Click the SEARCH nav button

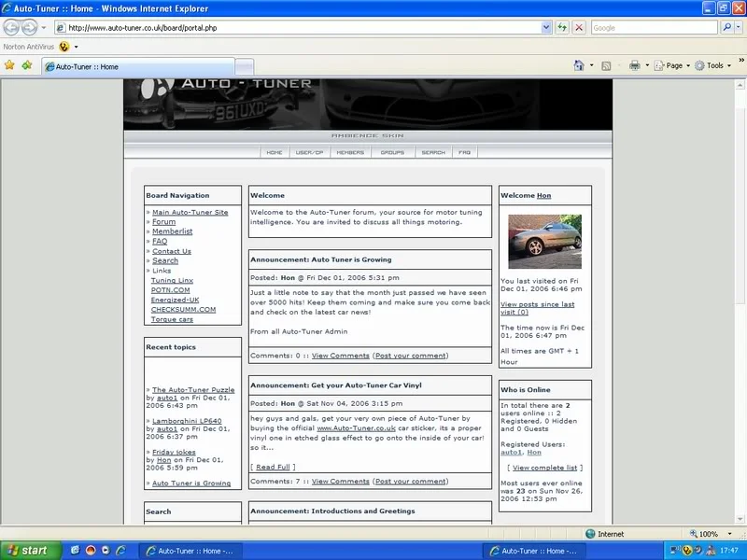pos(433,152)
